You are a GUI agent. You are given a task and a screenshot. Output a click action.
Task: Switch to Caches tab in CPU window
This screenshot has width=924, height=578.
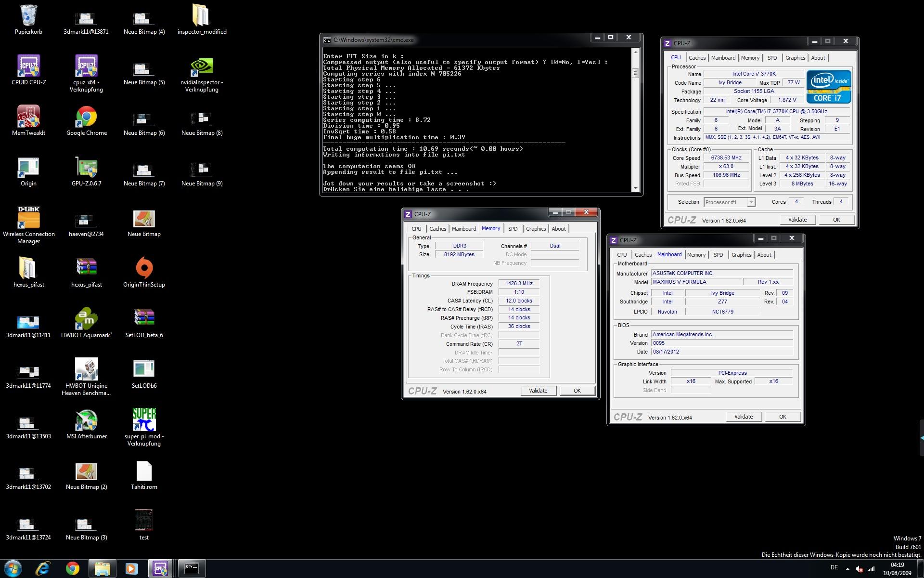pos(697,58)
